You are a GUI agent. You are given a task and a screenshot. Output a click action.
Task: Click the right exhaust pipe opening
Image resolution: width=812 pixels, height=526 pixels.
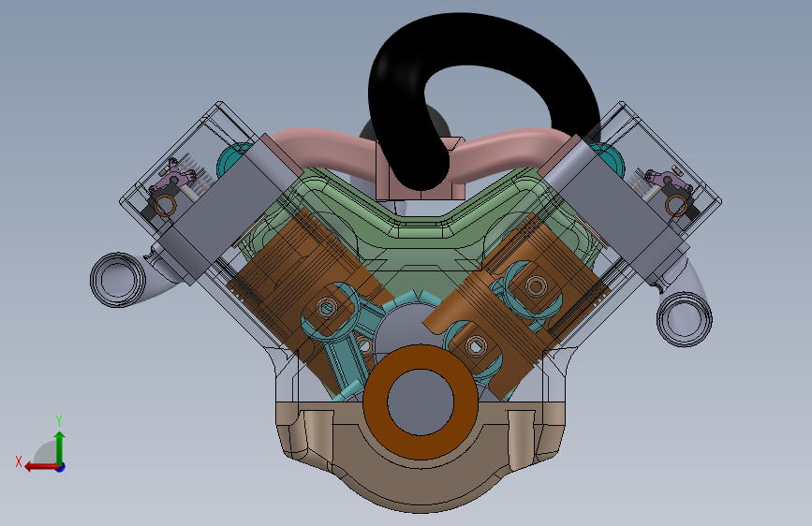[684, 319]
